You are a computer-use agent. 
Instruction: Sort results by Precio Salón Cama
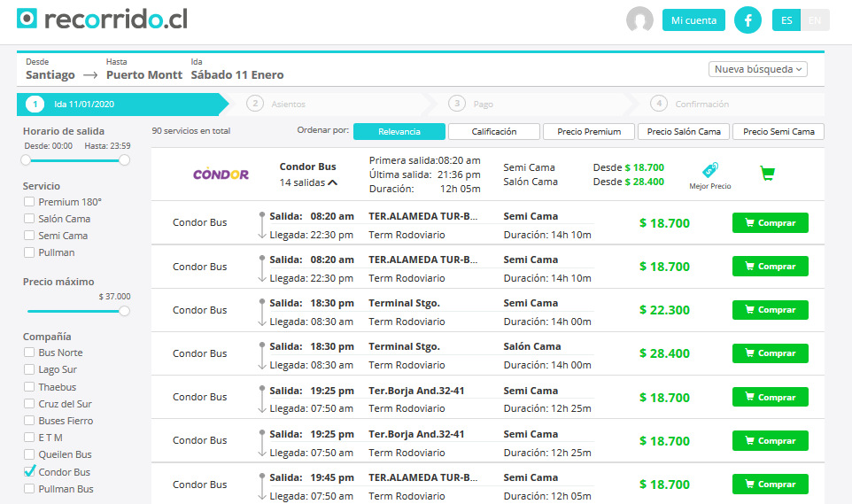pos(684,132)
